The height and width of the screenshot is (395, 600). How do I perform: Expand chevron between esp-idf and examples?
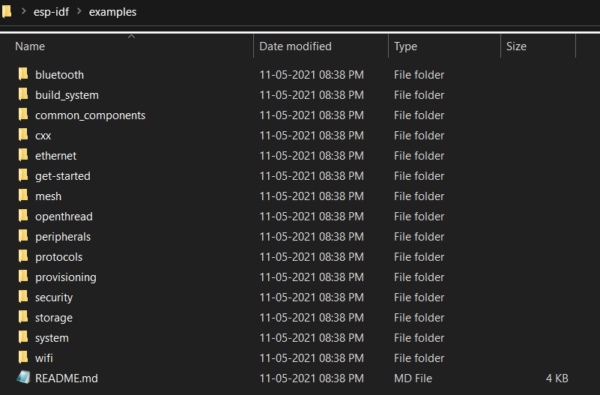coord(79,11)
